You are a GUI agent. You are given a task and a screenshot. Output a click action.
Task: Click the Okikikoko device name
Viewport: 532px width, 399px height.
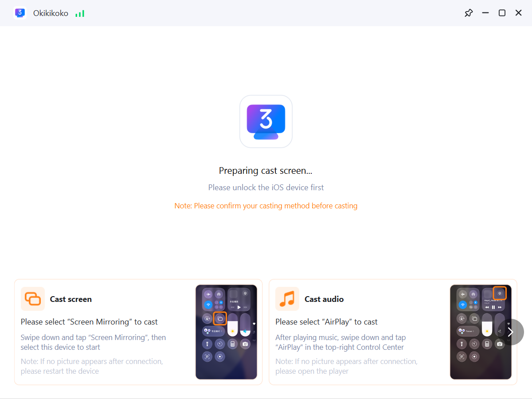(51, 13)
